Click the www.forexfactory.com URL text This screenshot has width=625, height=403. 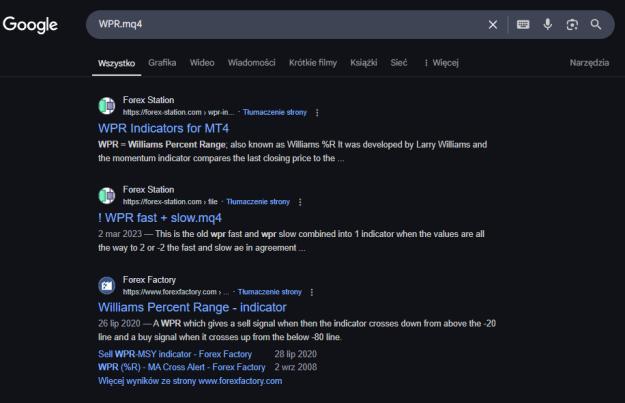coord(176,292)
